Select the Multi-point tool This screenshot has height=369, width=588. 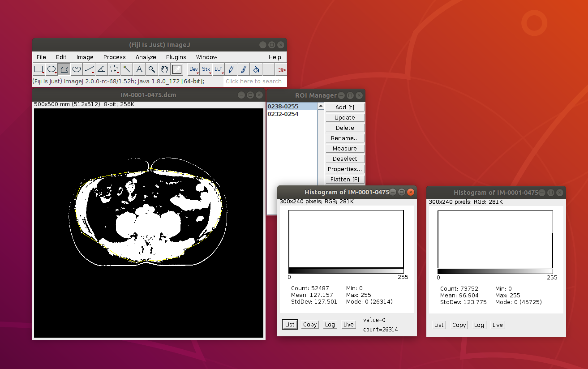click(x=114, y=69)
